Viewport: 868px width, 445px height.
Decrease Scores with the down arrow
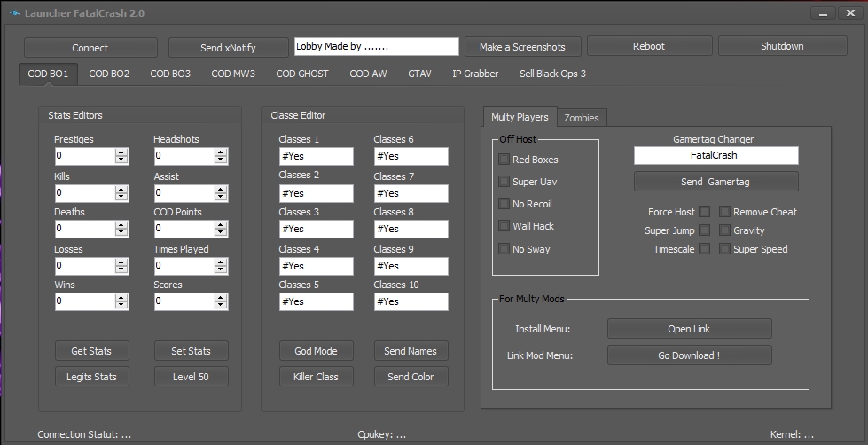221,306
